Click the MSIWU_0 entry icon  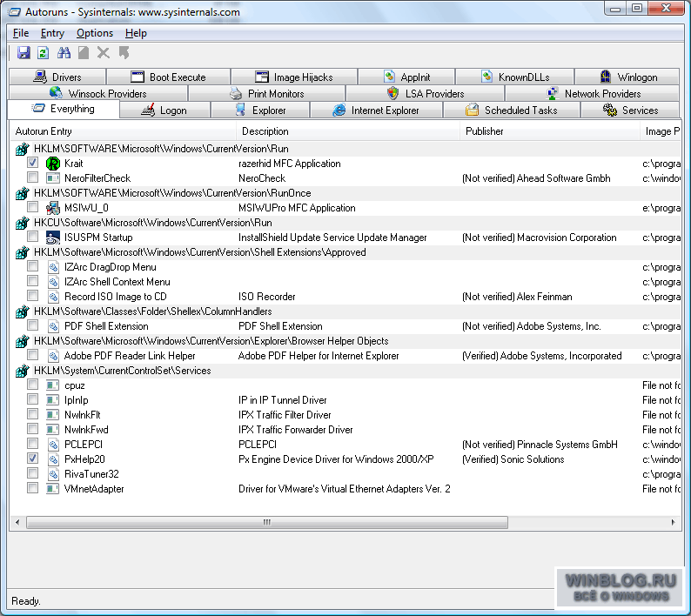point(53,208)
